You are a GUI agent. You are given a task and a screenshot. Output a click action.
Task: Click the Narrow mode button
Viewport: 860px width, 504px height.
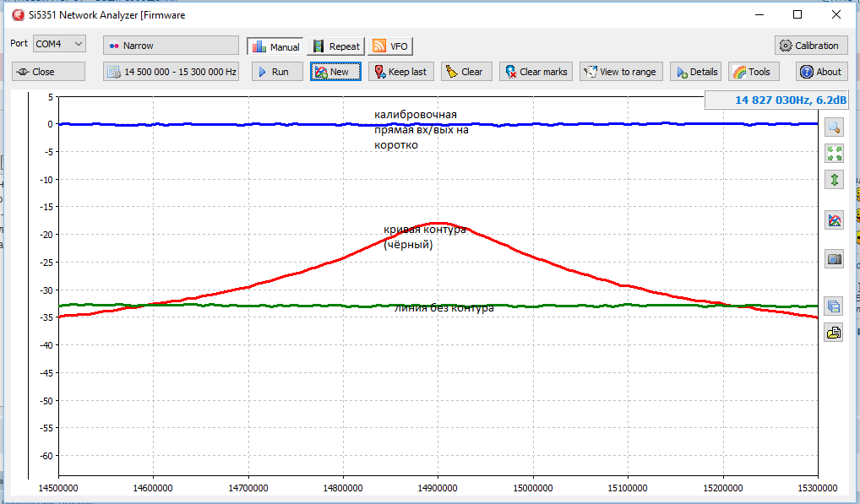point(171,46)
